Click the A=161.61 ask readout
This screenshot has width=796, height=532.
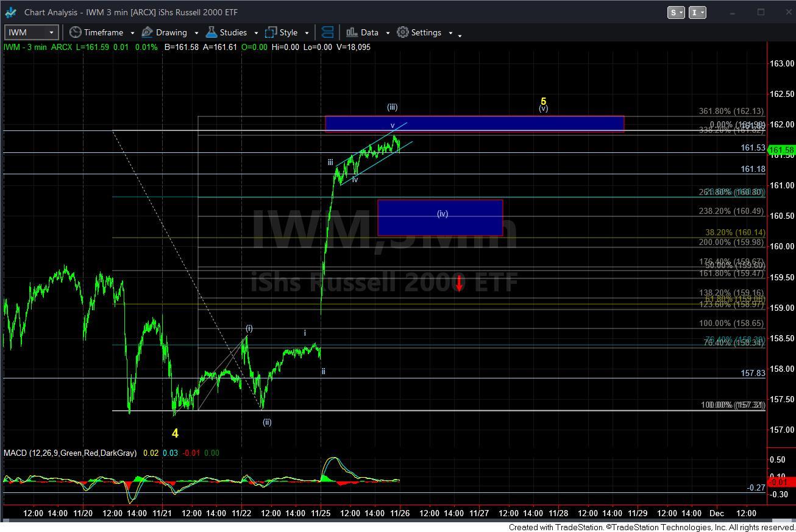coord(219,47)
